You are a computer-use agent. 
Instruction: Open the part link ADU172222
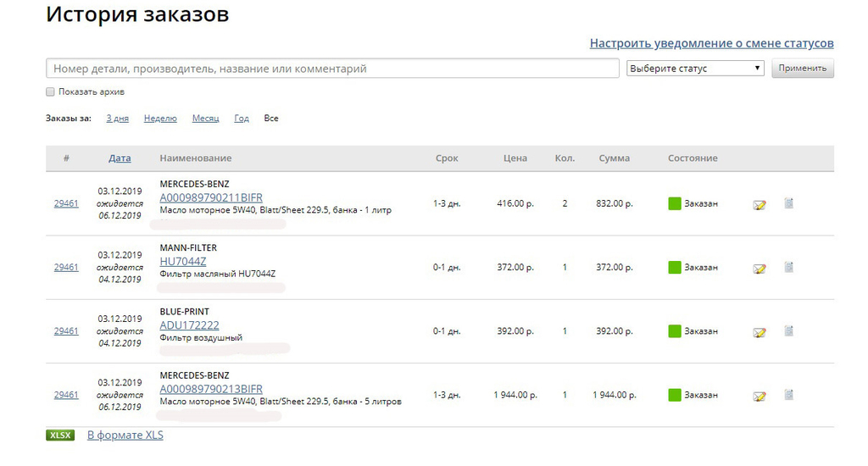click(x=189, y=325)
